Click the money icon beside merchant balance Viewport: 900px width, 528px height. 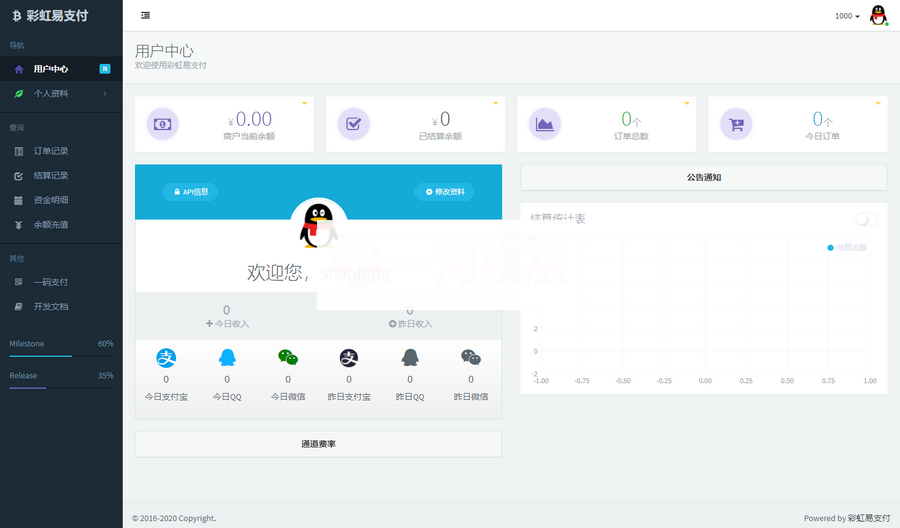pyautogui.click(x=163, y=124)
